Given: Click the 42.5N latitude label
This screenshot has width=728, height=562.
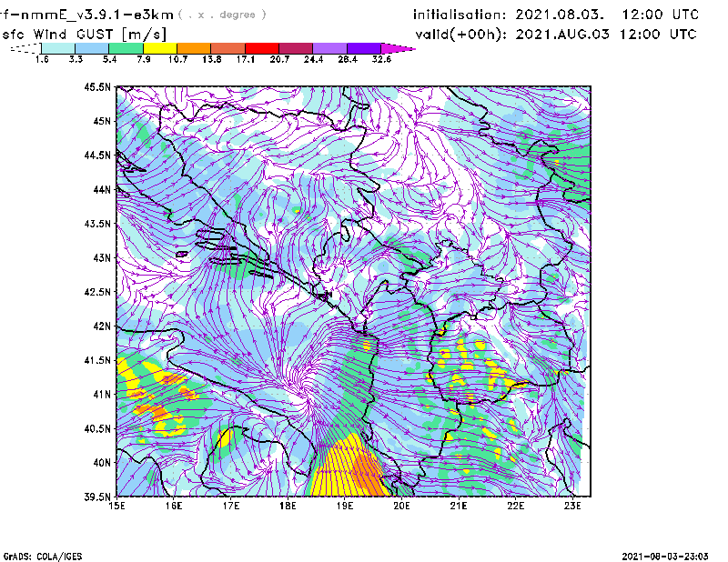Looking at the screenshot, I should coord(97,292).
